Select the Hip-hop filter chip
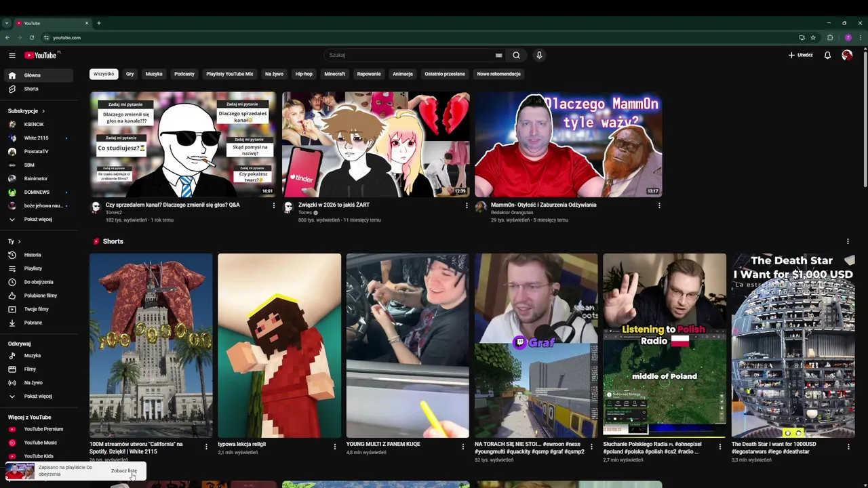 304,74
